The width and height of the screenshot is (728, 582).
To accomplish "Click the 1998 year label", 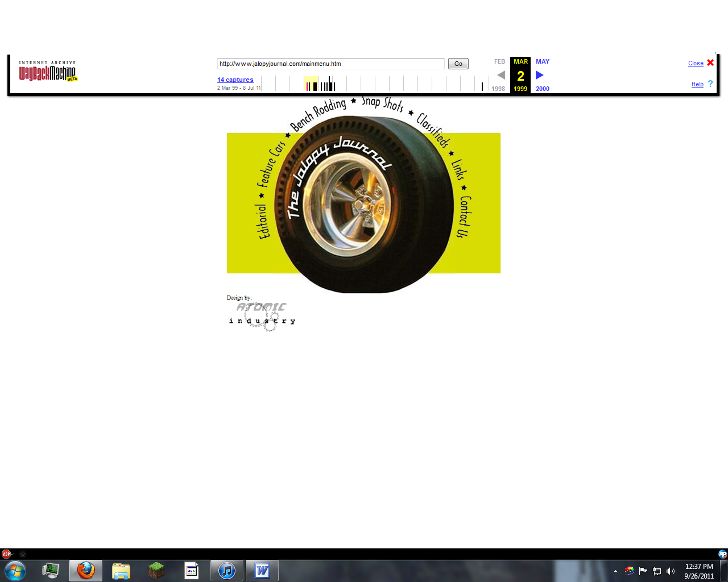I will 498,89.
